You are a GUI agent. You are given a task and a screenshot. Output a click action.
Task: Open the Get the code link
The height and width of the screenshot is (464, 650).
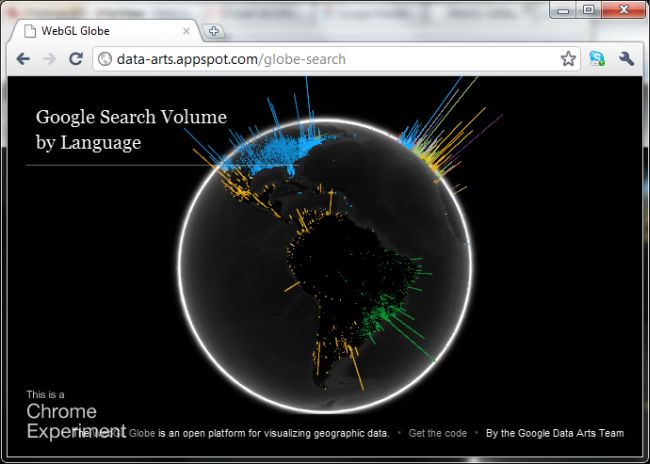(437, 433)
